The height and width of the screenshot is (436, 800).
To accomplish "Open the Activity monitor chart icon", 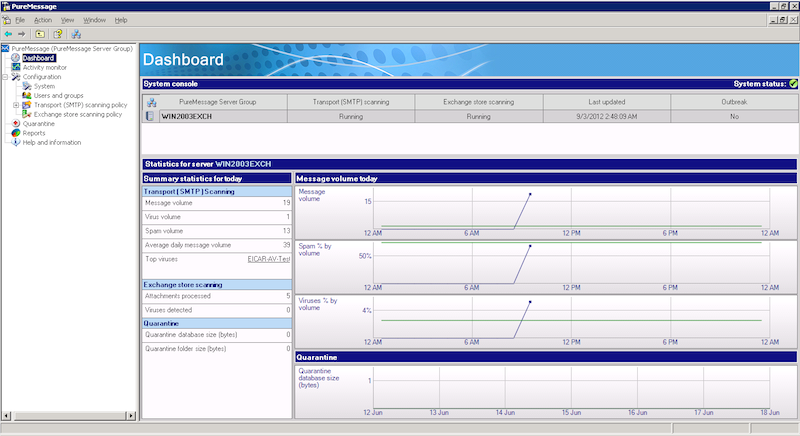I will 16,67.
